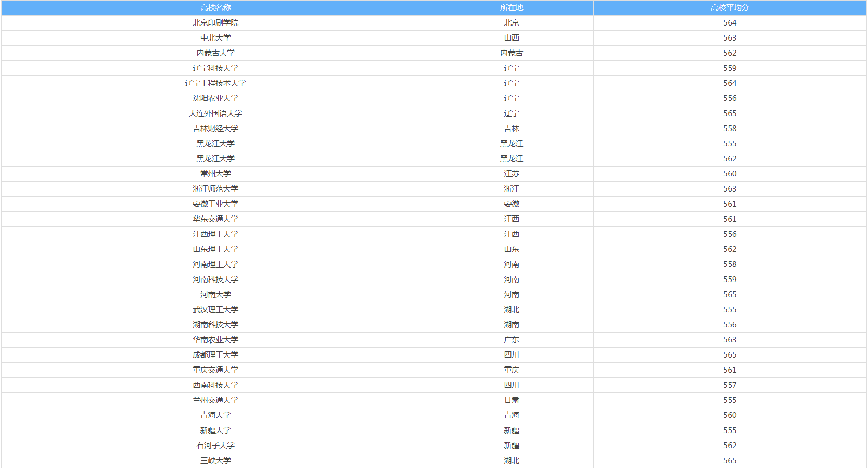Screen dimensions: 868x470
Task: Select the 成都理工大学 cell
Action: tap(215, 355)
